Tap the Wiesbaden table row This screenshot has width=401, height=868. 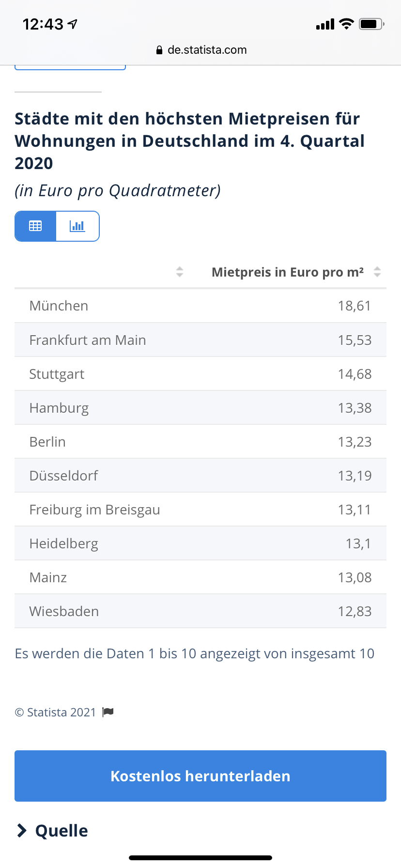200,611
